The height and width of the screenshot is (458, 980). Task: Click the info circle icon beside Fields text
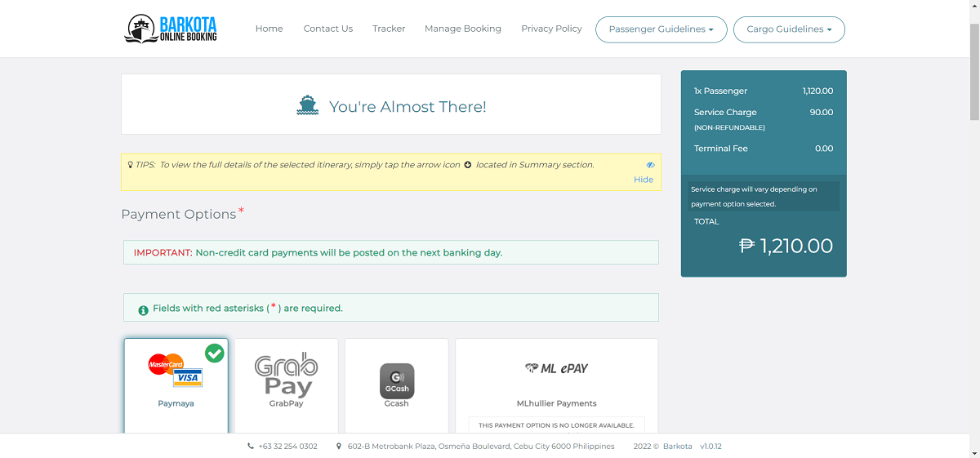[x=144, y=309]
